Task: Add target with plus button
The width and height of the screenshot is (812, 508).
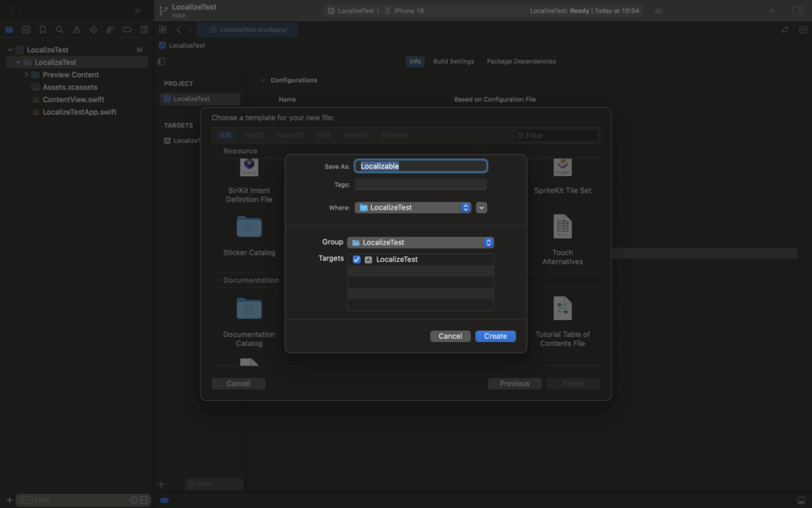Action: click(x=161, y=484)
